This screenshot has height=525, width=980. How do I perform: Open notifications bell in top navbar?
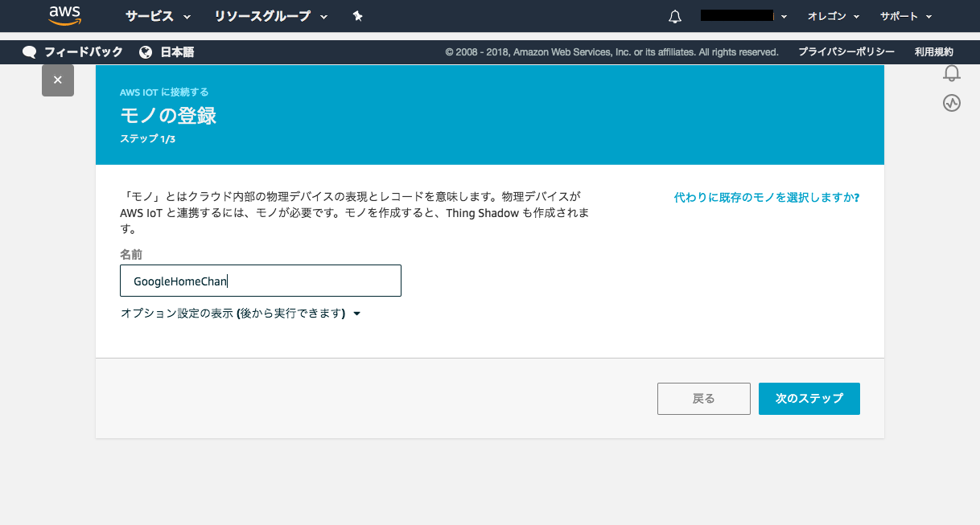pos(675,17)
